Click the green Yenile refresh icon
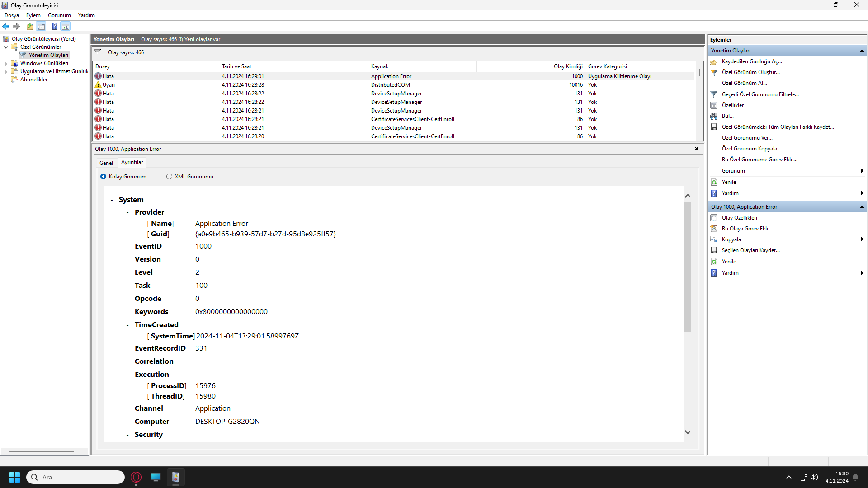This screenshot has height=488, width=868. pyautogui.click(x=714, y=182)
